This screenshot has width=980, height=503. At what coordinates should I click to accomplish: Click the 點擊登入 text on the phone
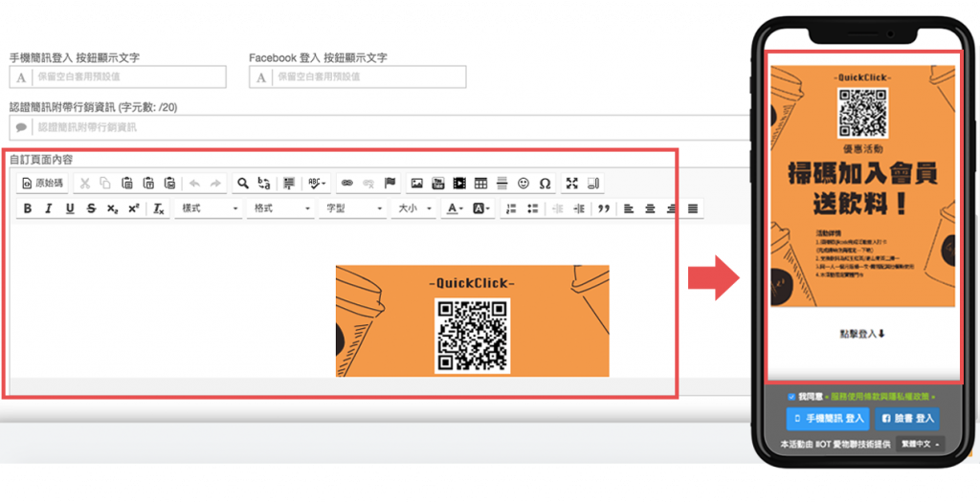point(862,335)
